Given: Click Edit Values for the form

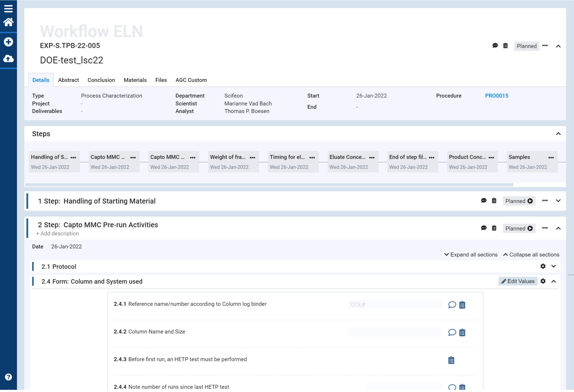Looking at the screenshot, I should 518,281.
